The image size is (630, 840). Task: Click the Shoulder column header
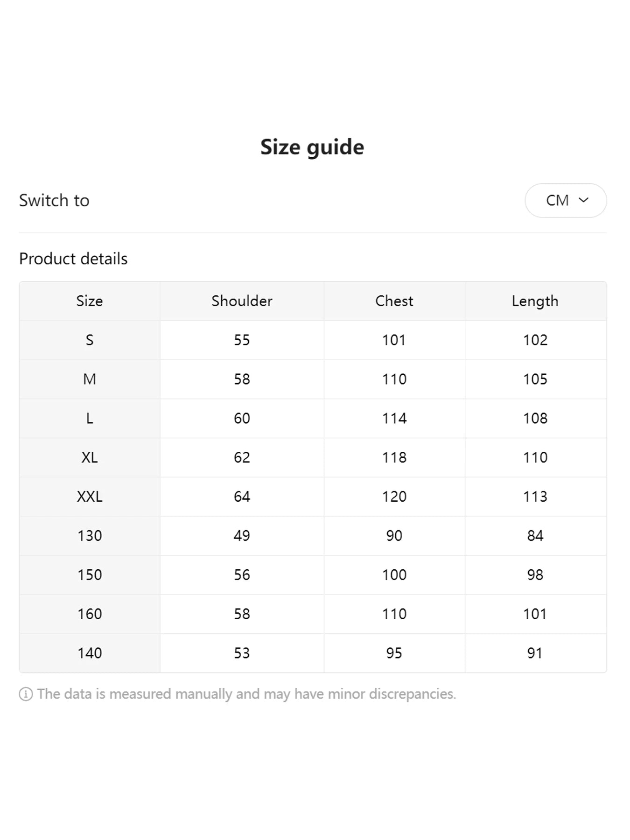(x=242, y=301)
